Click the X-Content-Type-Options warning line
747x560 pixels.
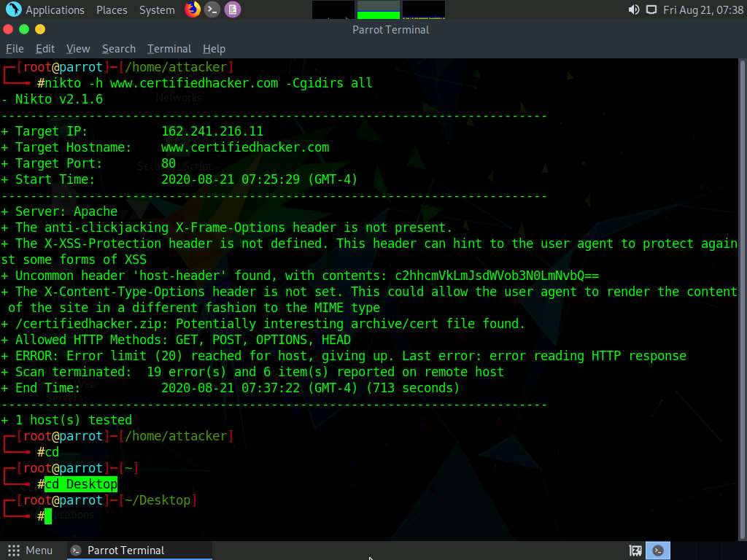coord(369,300)
